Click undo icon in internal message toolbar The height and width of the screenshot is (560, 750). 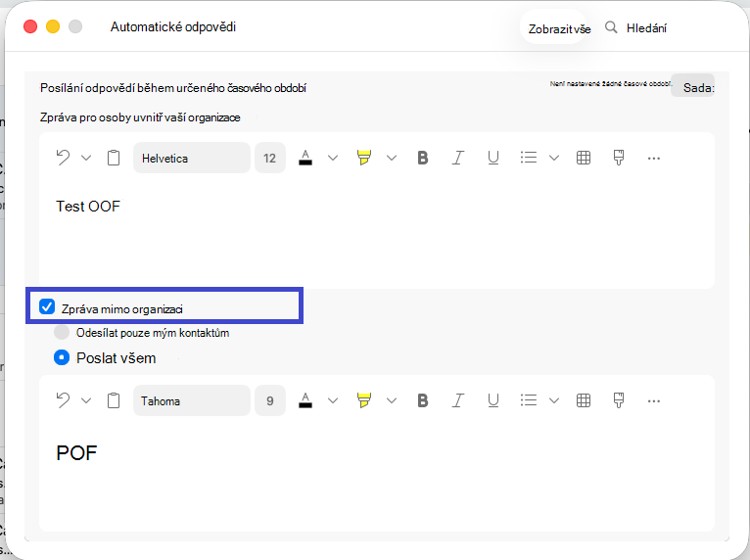click(63, 158)
